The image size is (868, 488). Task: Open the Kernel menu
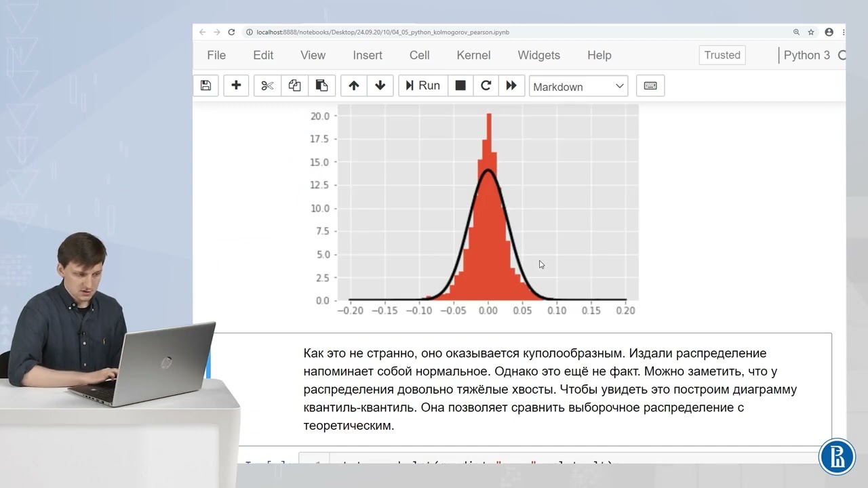(x=473, y=55)
